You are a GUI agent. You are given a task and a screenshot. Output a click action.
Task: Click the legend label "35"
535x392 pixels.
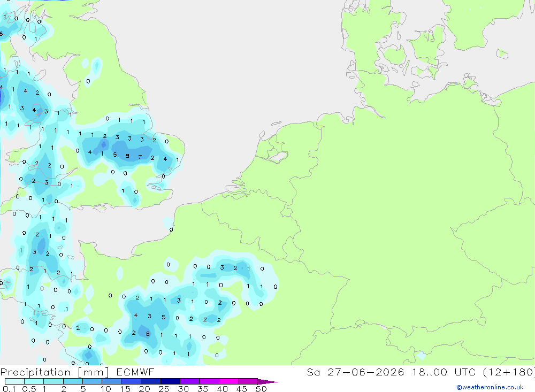pos(203,389)
